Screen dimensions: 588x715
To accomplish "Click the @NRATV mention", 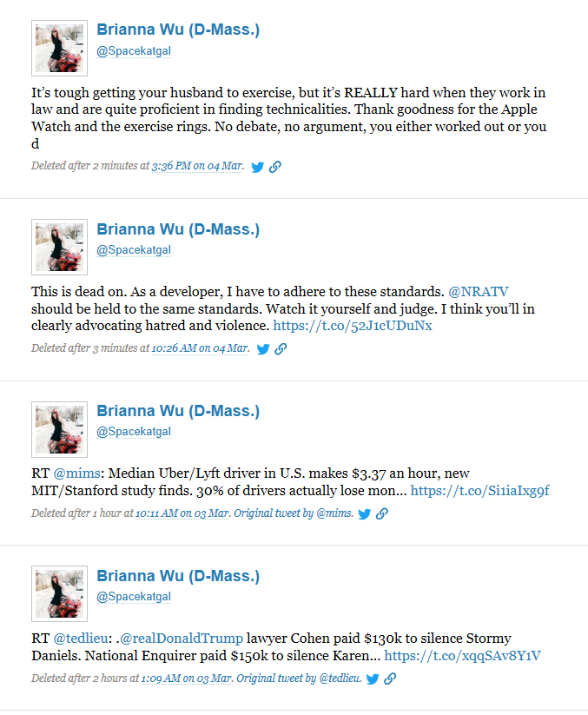I will [479, 291].
